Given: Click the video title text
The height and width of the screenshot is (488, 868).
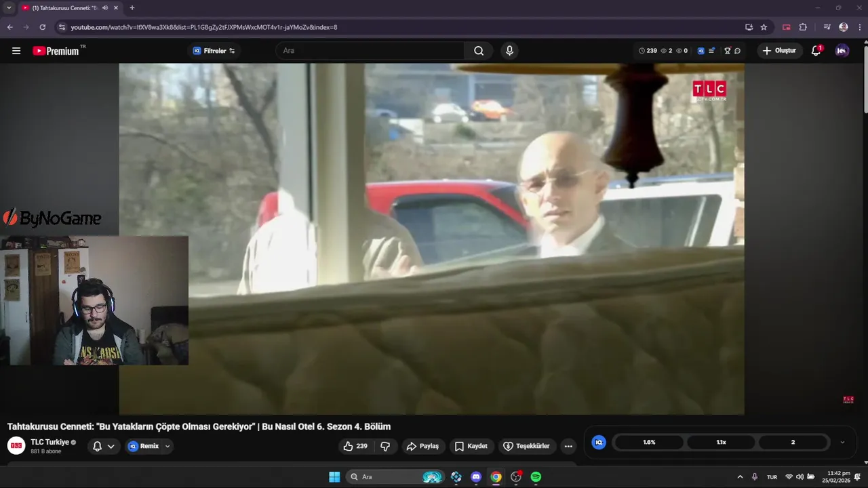Looking at the screenshot, I should (199, 426).
